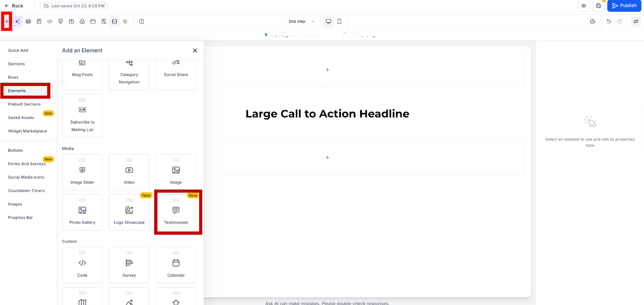Toggle the settings sliders panel icon

636,21
